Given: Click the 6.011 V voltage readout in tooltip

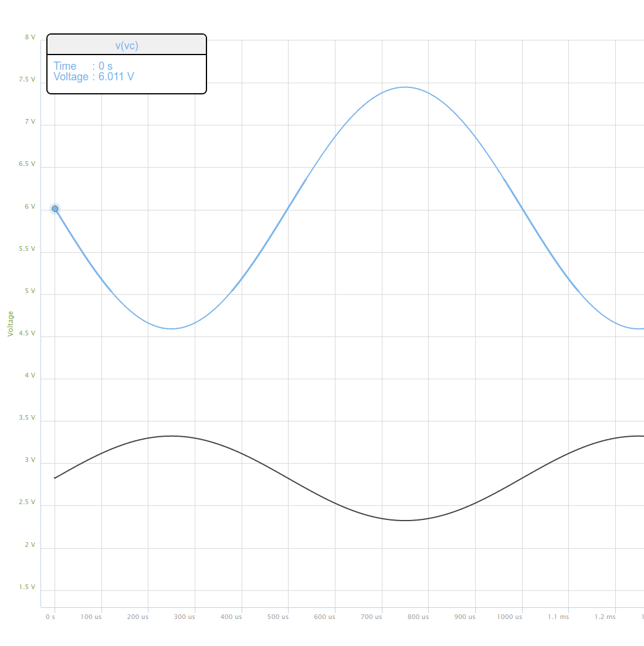Looking at the screenshot, I should coord(116,77).
